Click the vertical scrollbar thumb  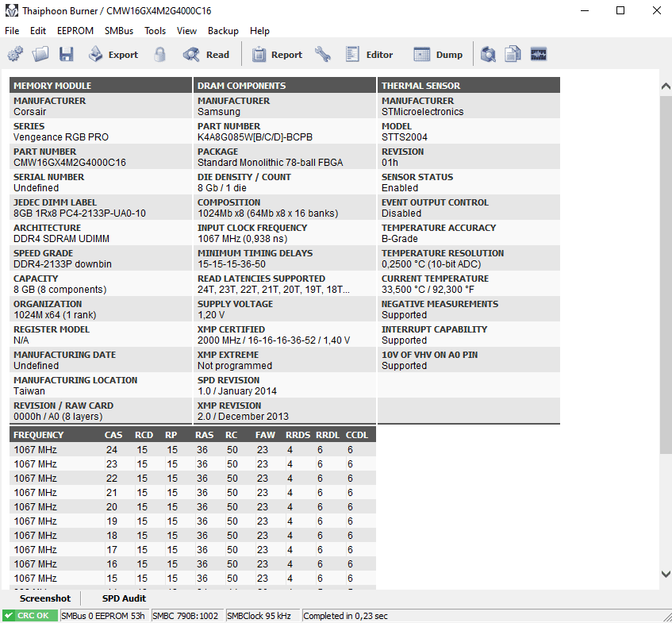click(666, 275)
